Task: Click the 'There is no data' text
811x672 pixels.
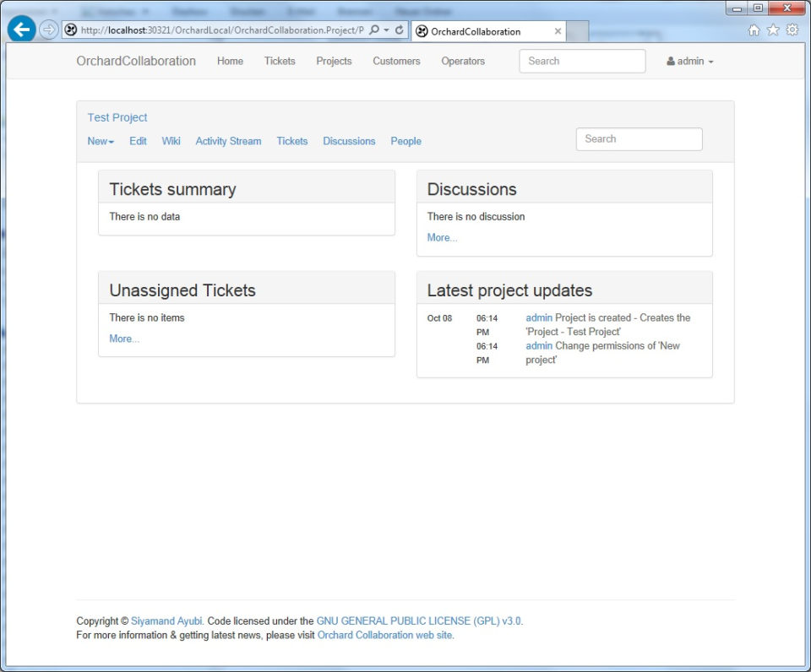Action: tap(144, 217)
